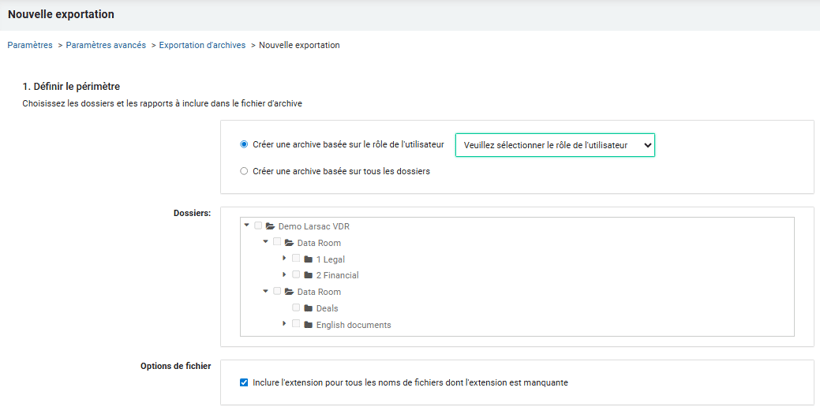Click folder icon of Data Room above Deals
This screenshot has height=410, width=820.
point(289,292)
